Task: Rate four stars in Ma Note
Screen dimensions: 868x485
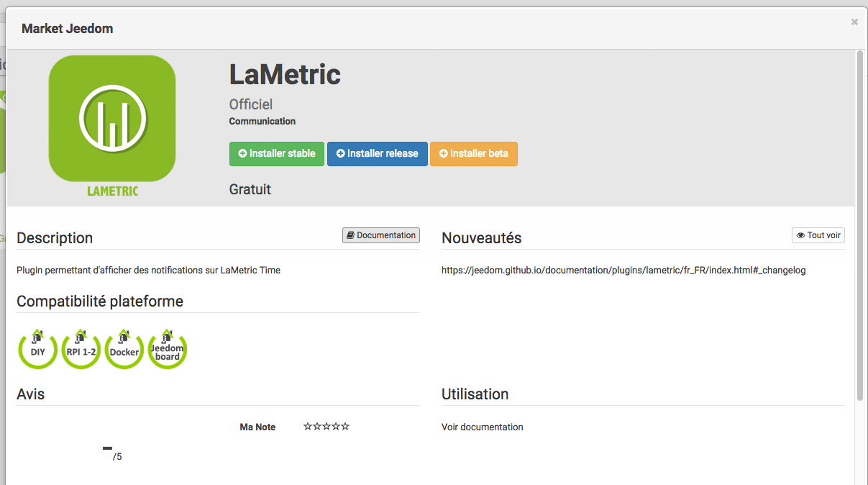Action: [336, 427]
